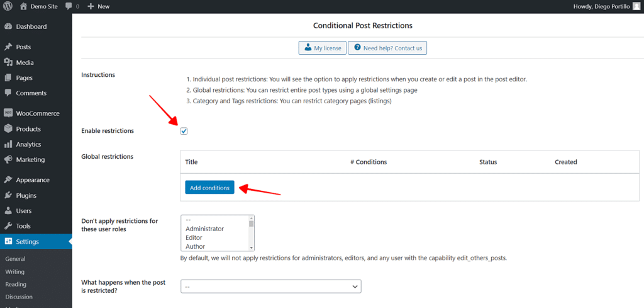Viewport: 644px width, 308px height.
Task: Open the Howdy, Diego Portillo account menu
Action: coord(606,6)
